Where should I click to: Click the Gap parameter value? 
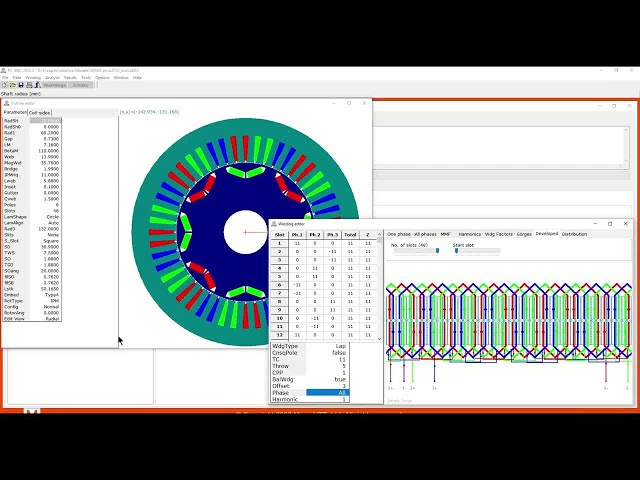coord(45,139)
